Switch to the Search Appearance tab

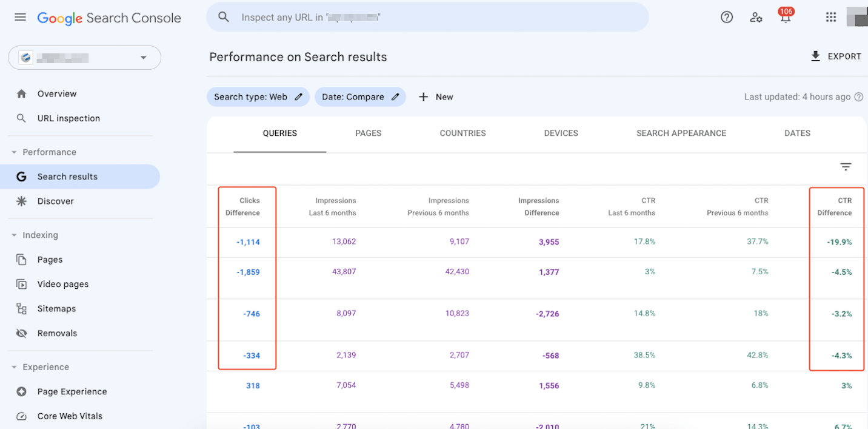pyautogui.click(x=681, y=133)
